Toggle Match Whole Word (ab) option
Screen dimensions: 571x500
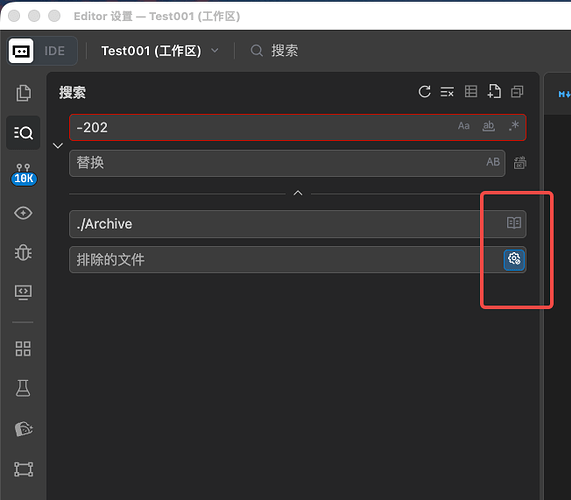pyautogui.click(x=488, y=126)
